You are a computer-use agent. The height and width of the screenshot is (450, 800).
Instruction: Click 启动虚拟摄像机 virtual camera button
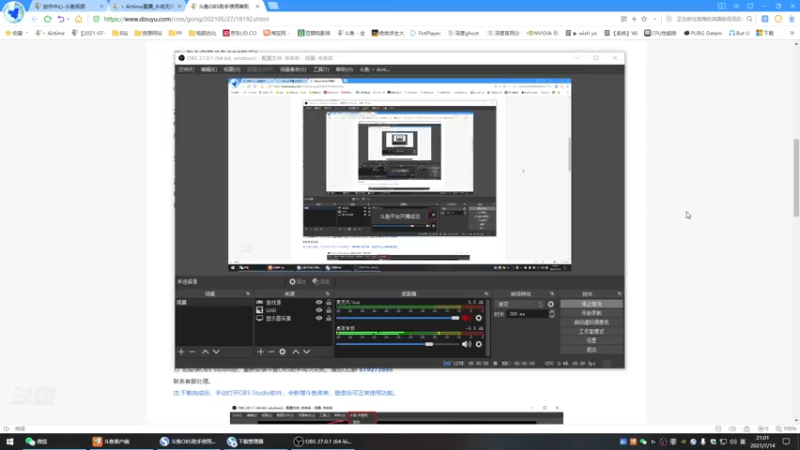click(591, 322)
